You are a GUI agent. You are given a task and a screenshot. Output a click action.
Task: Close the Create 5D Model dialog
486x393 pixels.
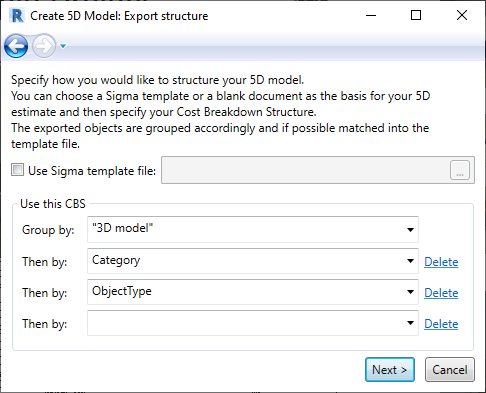(462, 15)
